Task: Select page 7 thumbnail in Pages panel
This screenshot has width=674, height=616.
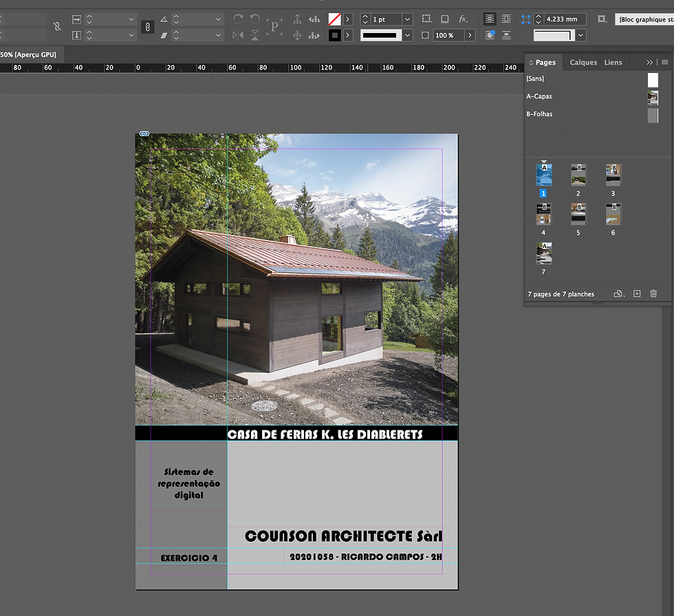Action: pos(544,254)
